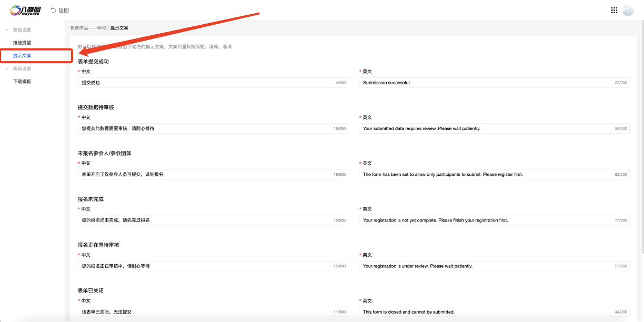Image resolution: width=644 pixels, height=322 pixels.
Task: Click the Bayantu logo in header
Action: (x=26, y=10)
